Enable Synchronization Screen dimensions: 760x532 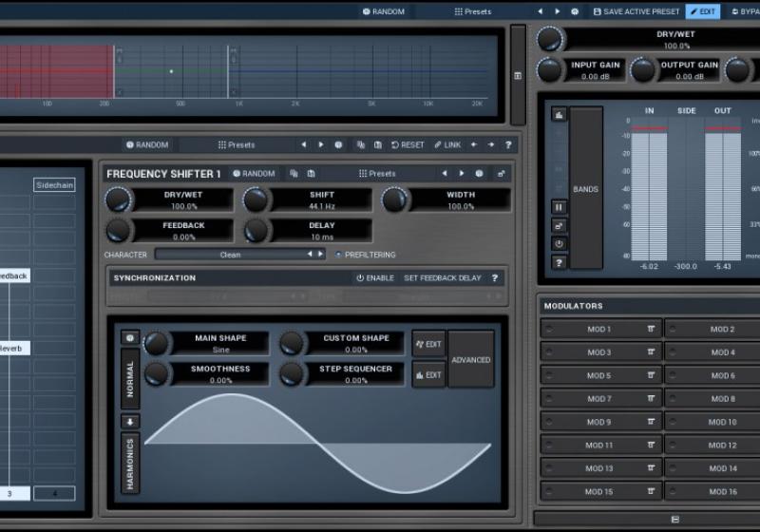374,278
